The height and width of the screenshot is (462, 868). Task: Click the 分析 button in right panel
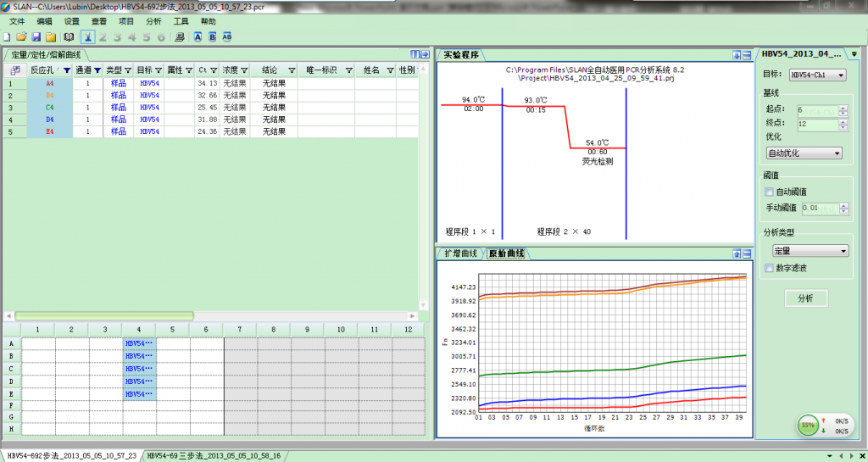coord(806,298)
